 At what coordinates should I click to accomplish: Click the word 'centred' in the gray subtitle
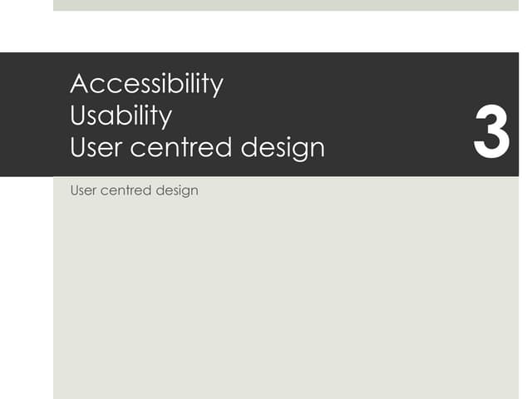tap(126, 190)
